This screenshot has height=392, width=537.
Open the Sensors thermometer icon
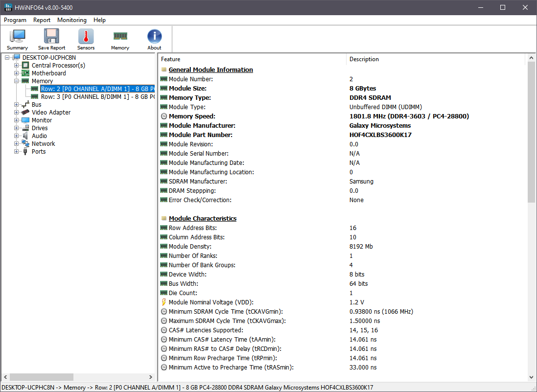pos(86,36)
